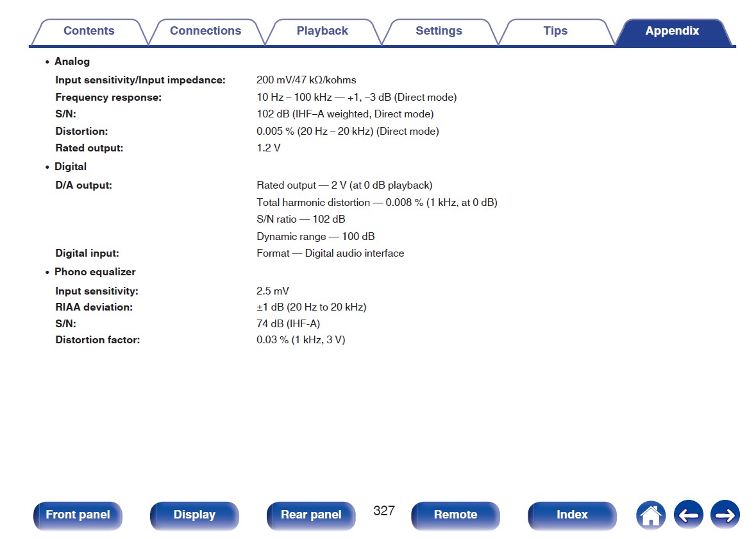This screenshot has width=756, height=539.
Task: Click the '2.5 mV' value
Action: pyautogui.click(x=273, y=291)
